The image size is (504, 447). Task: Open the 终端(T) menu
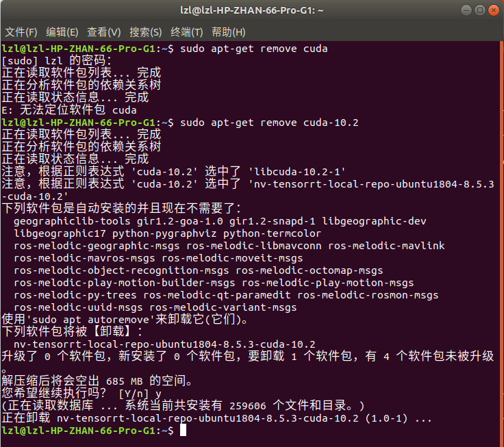click(x=187, y=32)
